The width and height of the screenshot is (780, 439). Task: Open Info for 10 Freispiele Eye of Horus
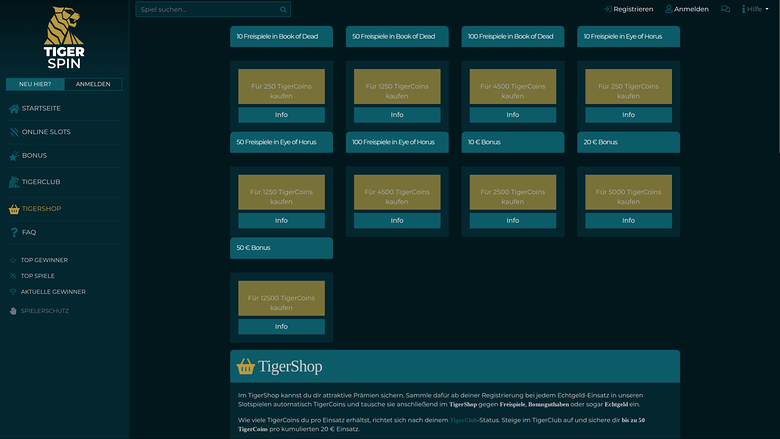pos(628,115)
